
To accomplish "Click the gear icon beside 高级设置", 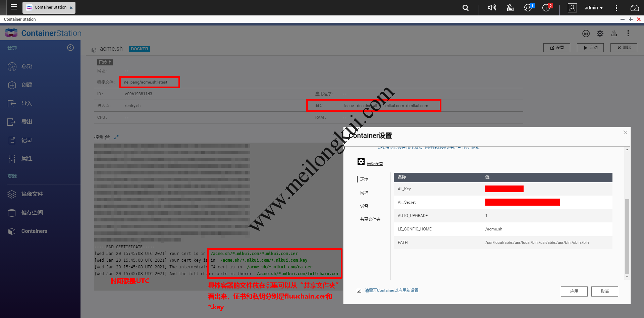I will (361, 162).
